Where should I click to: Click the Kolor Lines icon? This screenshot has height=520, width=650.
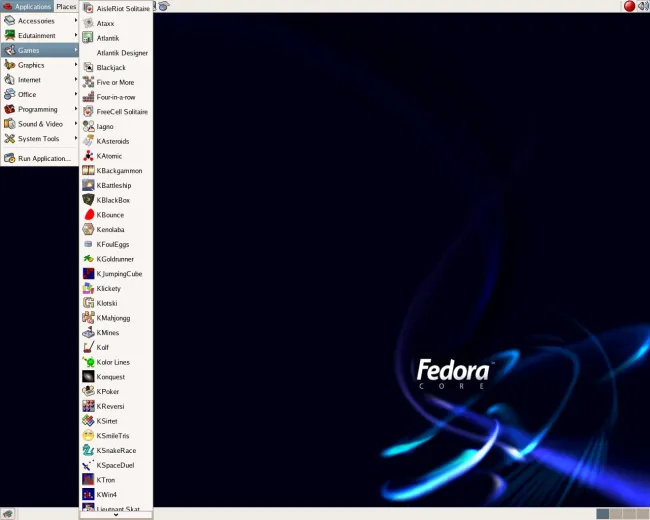tap(88, 362)
